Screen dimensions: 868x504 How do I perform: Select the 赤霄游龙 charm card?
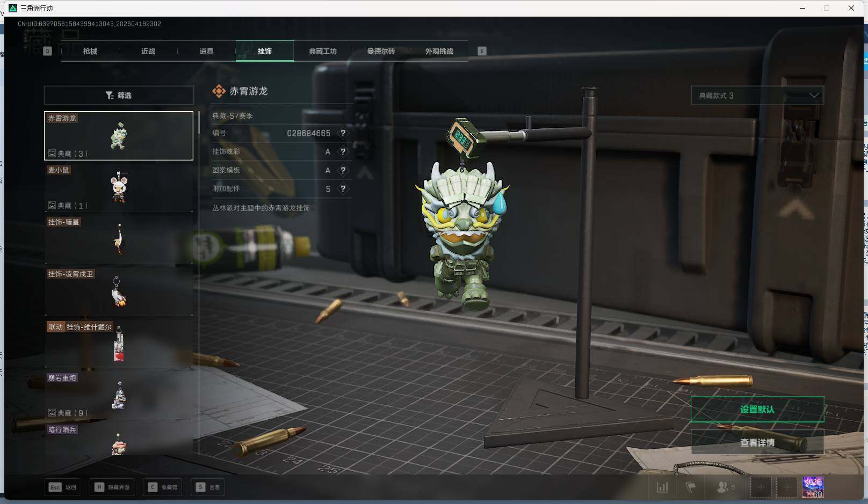pos(119,136)
